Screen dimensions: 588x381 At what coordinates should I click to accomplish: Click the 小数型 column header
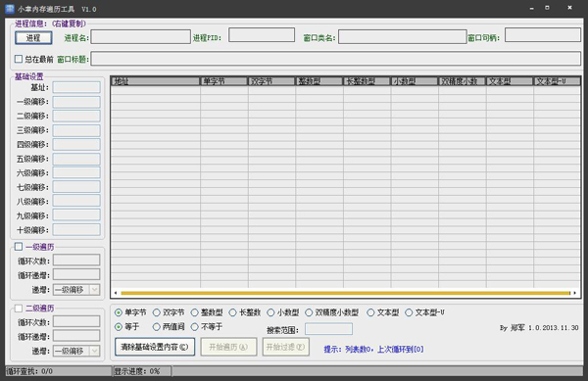[x=415, y=81]
